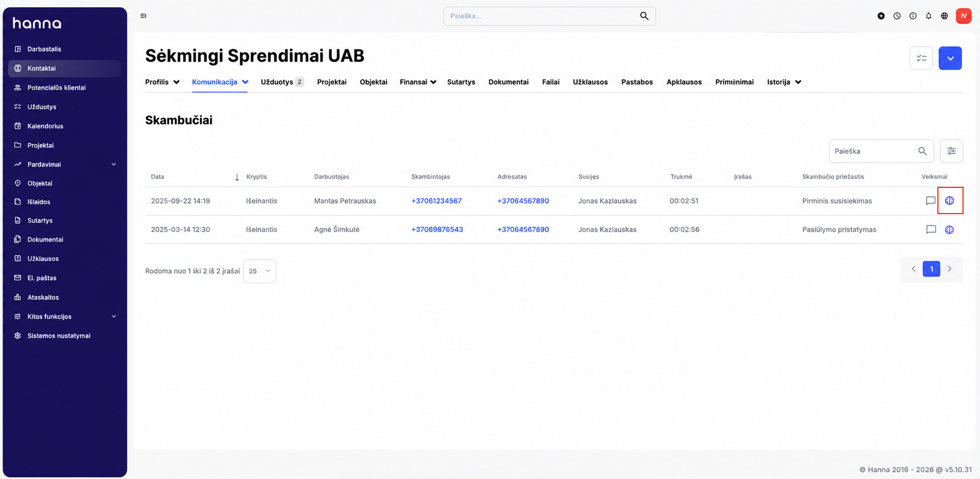Click recipient number in the Mantas Petrauskas row
This screenshot has height=479, width=980.
(x=523, y=201)
